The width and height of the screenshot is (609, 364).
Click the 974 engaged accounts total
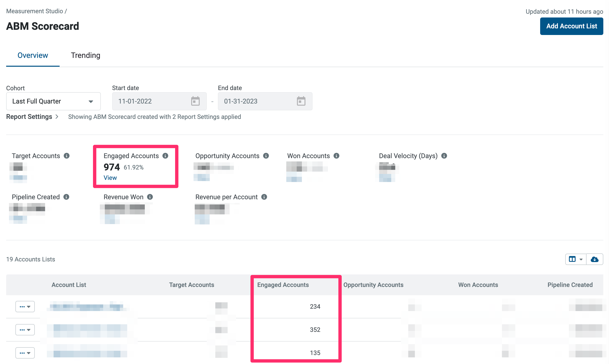[x=112, y=167]
